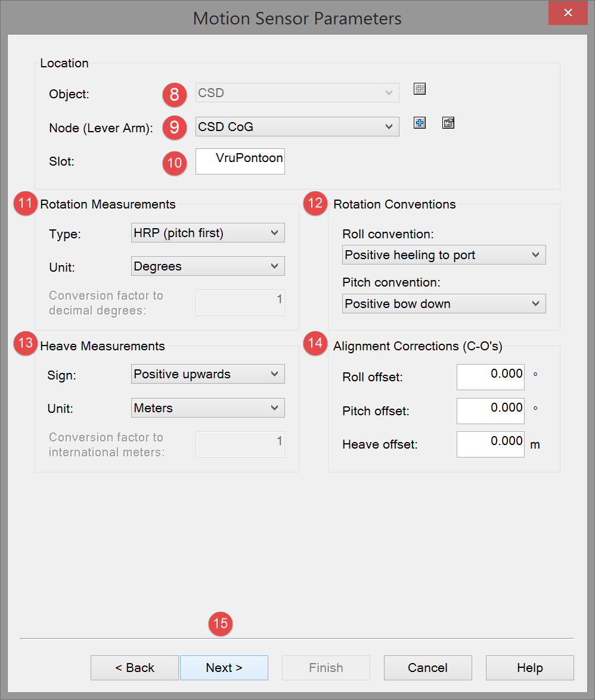Focus the Pitch offset input field
This screenshot has height=700, width=595.
coord(490,410)
